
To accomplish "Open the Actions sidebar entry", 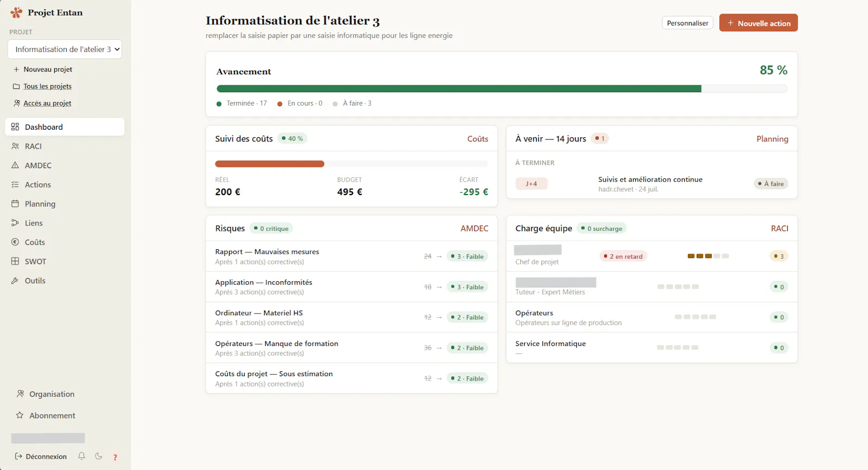I will (65, 185).
